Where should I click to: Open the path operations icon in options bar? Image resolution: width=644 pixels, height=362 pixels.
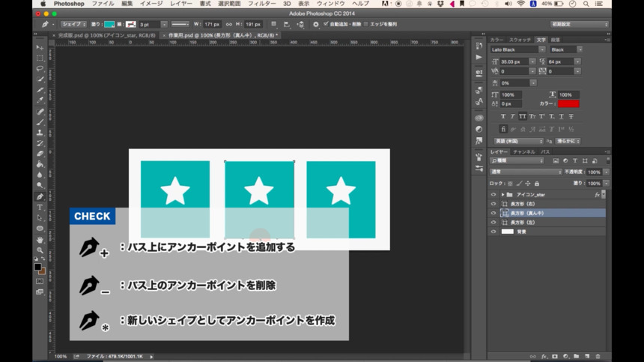274,24
